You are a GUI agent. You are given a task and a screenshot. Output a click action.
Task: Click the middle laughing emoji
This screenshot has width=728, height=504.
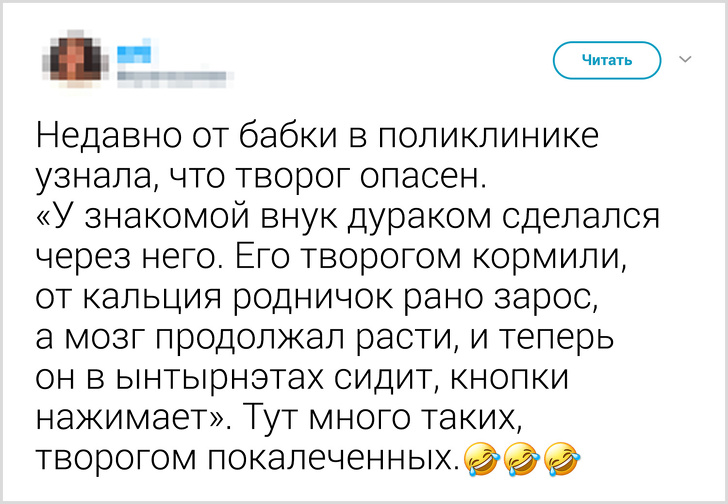pyautogui.click(x=520, y=459)
